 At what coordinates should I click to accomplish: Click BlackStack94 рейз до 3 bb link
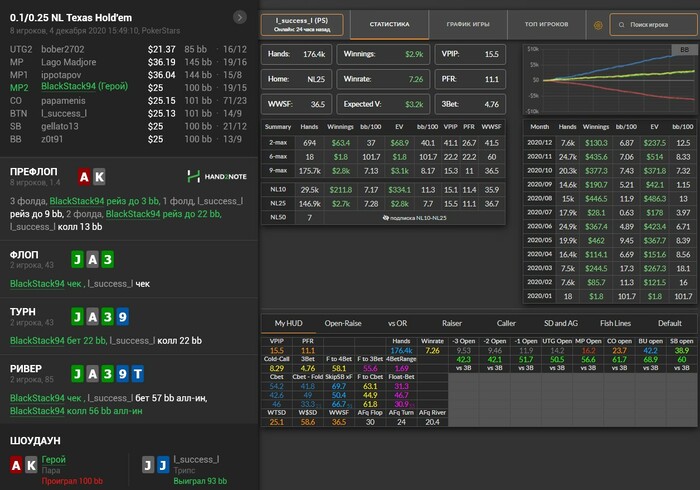click(104, 201)
